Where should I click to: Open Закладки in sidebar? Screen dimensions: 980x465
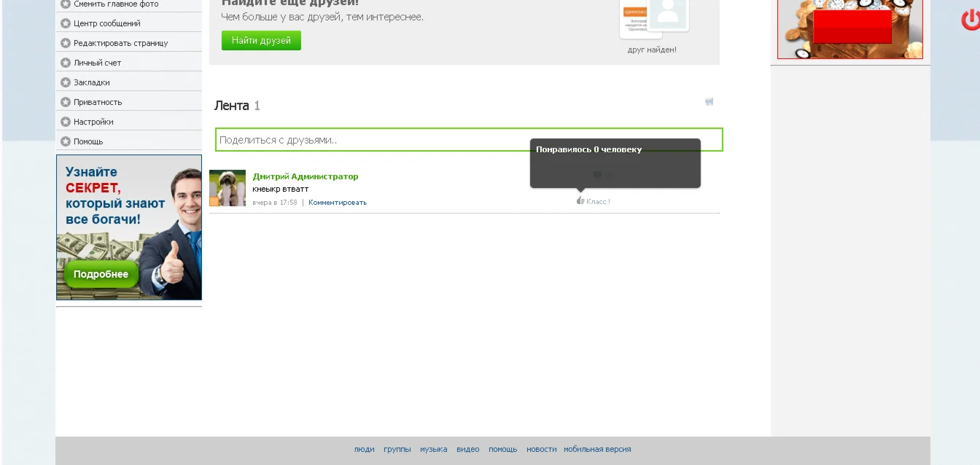[92, 82]
